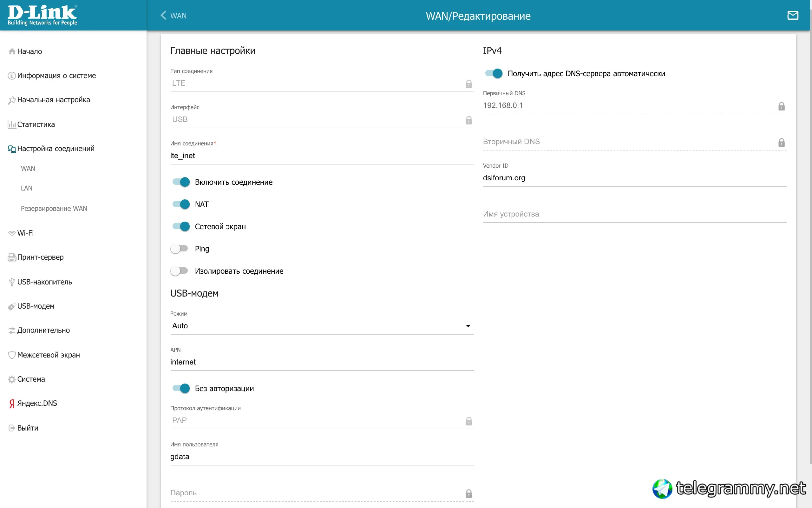Image resolution: width=812 pixels, height=508 pixels.
Task: Click lock icon in Пароль field
Action: 469,493
